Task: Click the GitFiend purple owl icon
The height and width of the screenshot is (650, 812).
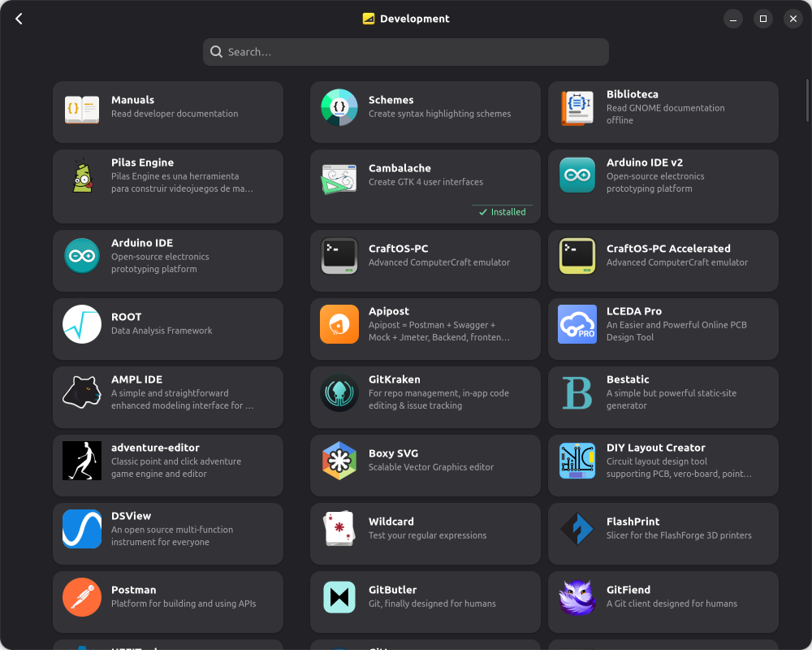Action: (577, 597)
